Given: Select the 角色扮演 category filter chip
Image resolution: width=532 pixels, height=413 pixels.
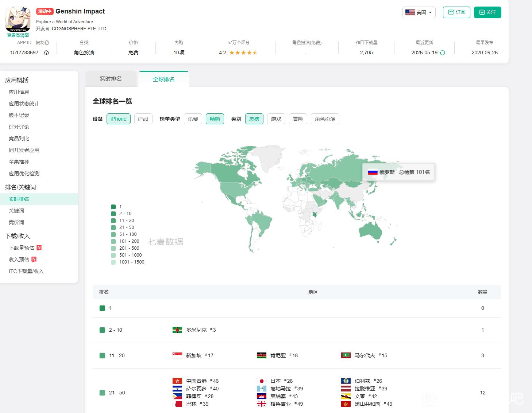Looking at the screenshot, I should (325, 119).
